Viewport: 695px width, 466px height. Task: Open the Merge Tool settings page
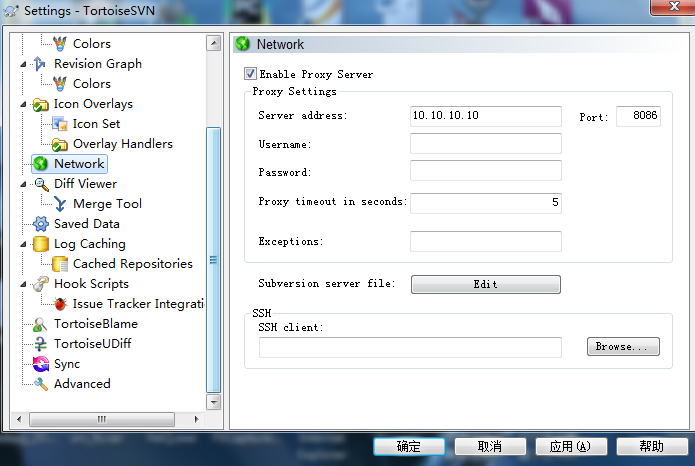(x=107, y=204)
